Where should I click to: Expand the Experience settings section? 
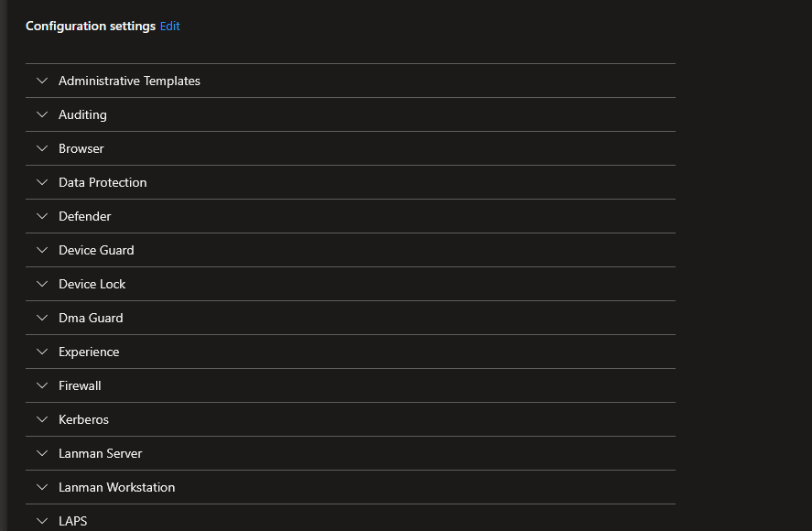point(88,352)
